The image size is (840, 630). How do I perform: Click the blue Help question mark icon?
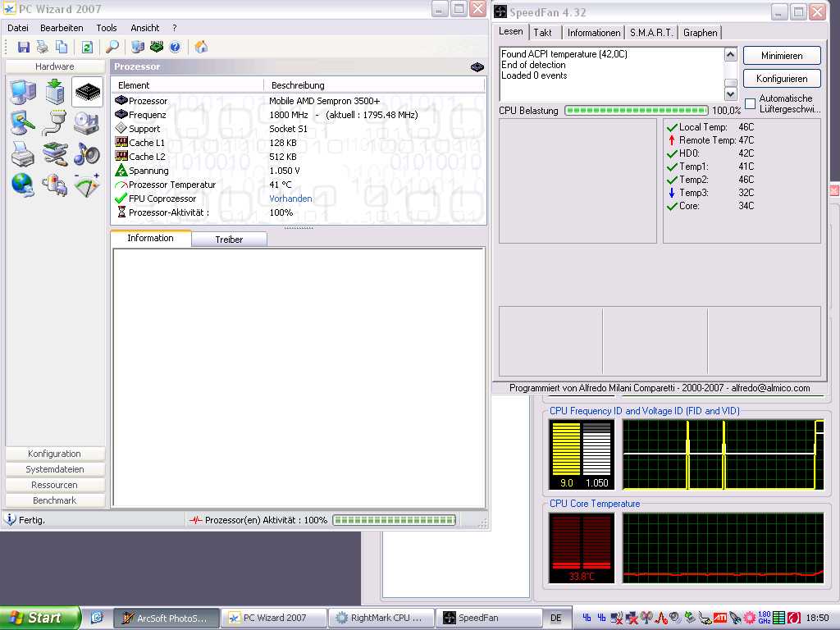(x=176, y=47)
